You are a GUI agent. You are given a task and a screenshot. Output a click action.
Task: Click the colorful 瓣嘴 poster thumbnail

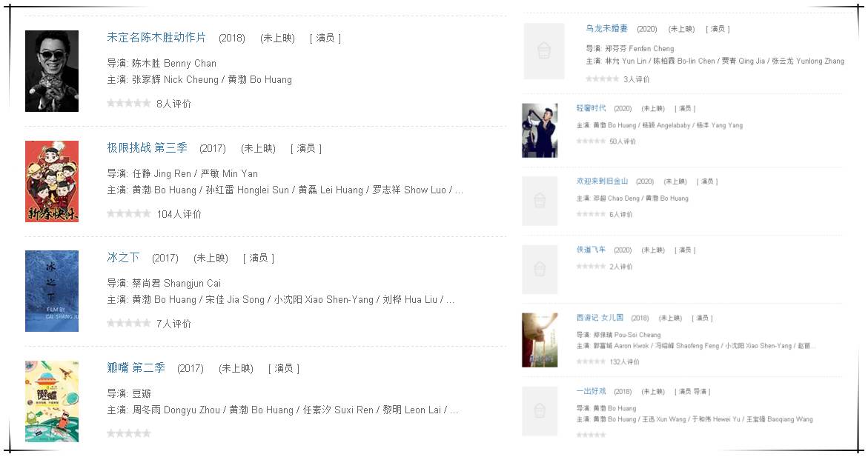point(52,401)
